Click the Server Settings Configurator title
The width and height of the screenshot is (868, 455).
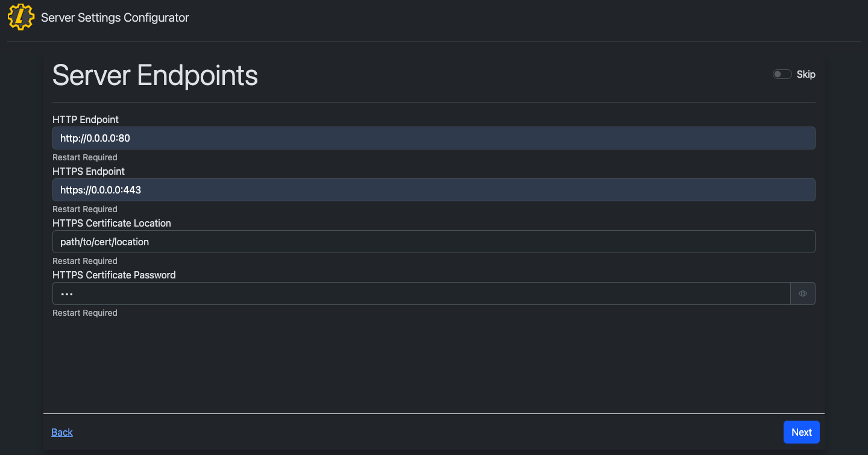point(115,17)
